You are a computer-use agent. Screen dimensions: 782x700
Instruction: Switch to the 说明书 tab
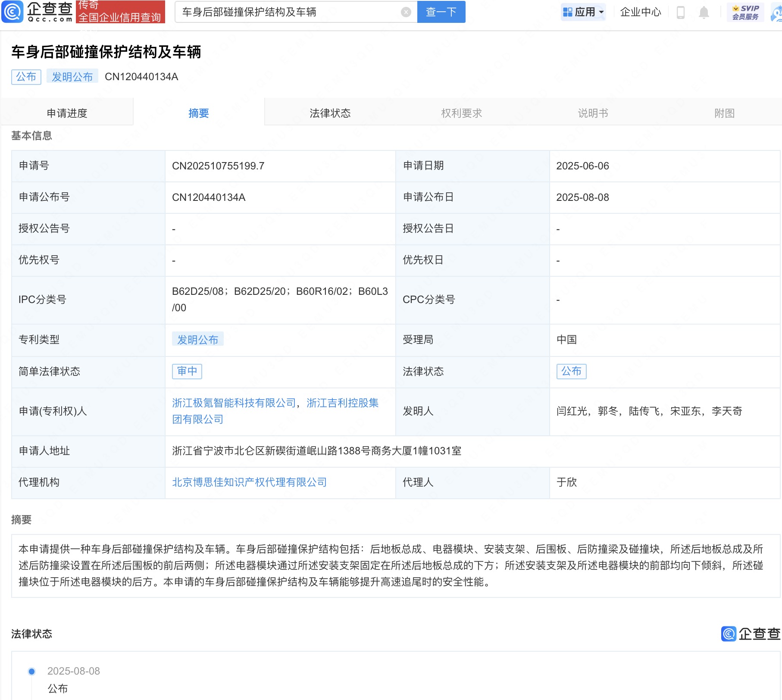click(x=593, y=113)
